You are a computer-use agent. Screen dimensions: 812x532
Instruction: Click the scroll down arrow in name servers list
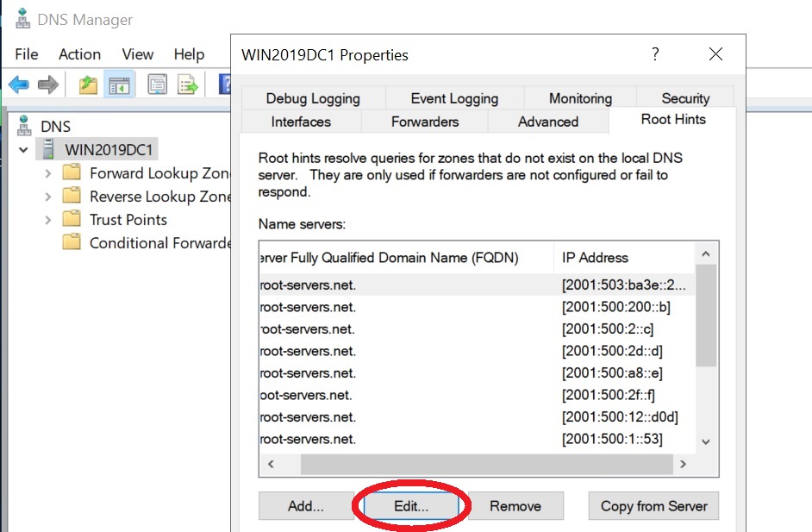pos(706,441)
